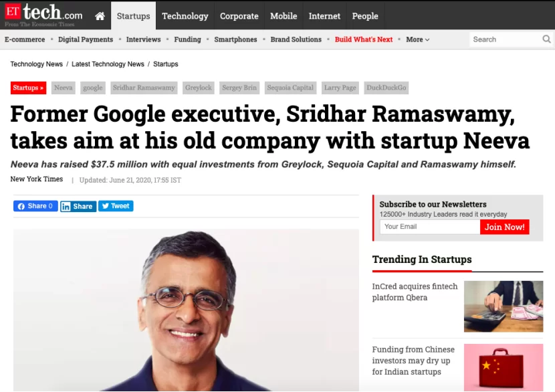Click the Join Now! button

(505, 227)
